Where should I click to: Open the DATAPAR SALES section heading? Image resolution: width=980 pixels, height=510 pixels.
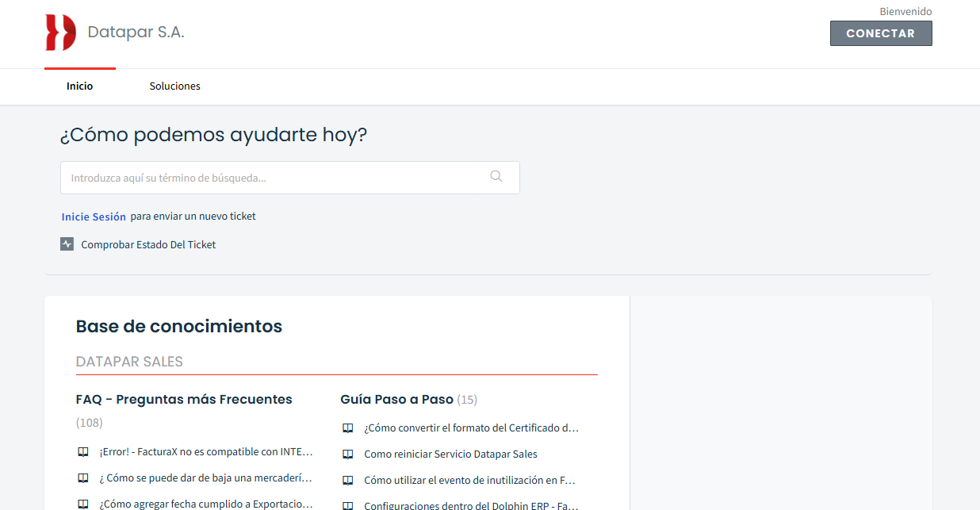pos(129,362)
